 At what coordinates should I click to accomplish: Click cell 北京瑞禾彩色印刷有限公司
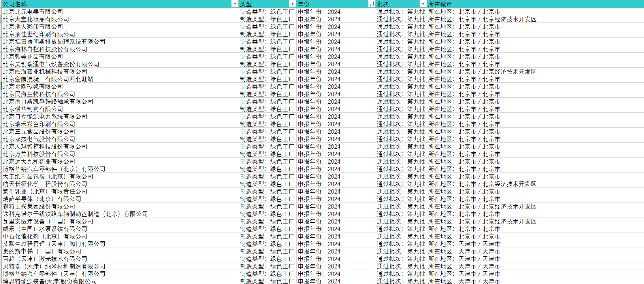pyautogui.click(x=120, y=124)
